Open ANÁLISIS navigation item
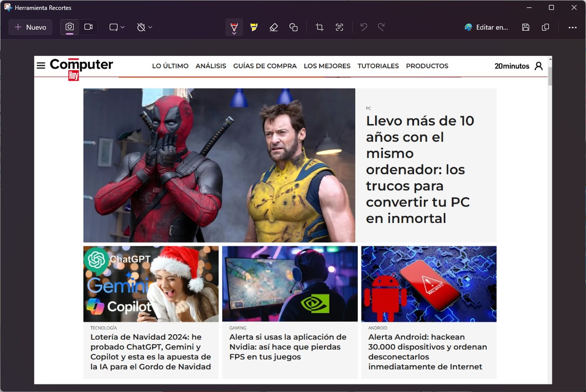This screenshot has width=586, height=392. tap(211, 66)
